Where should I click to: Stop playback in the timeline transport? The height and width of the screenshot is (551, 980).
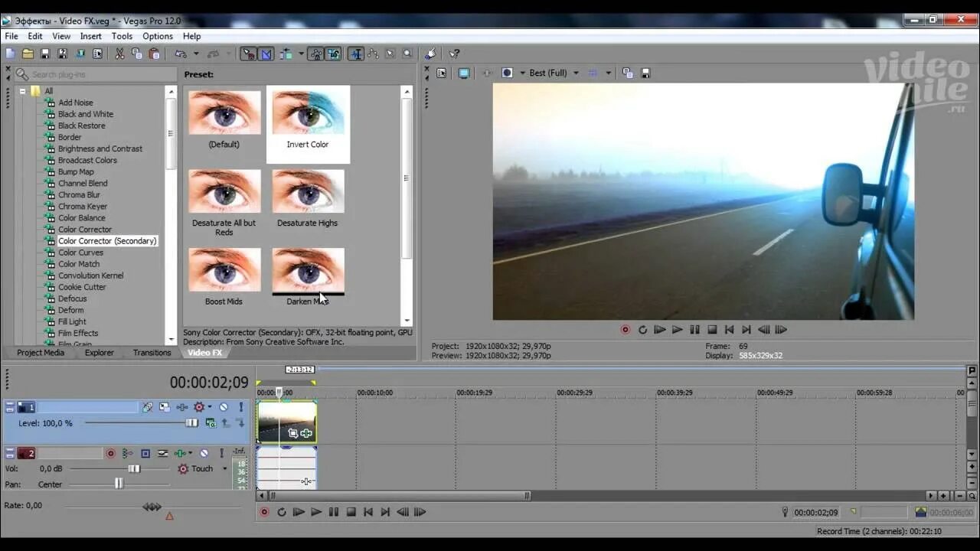pyautogui.click(x=351, y=512)
